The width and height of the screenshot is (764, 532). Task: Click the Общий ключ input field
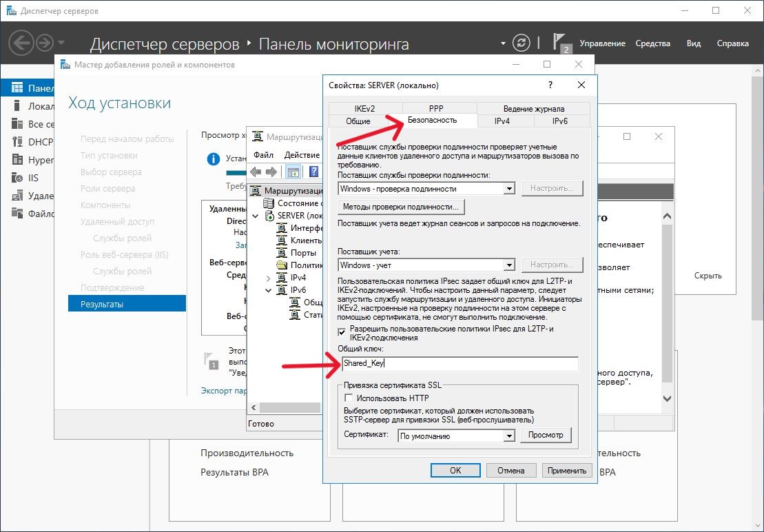click(x=460, y=363)
